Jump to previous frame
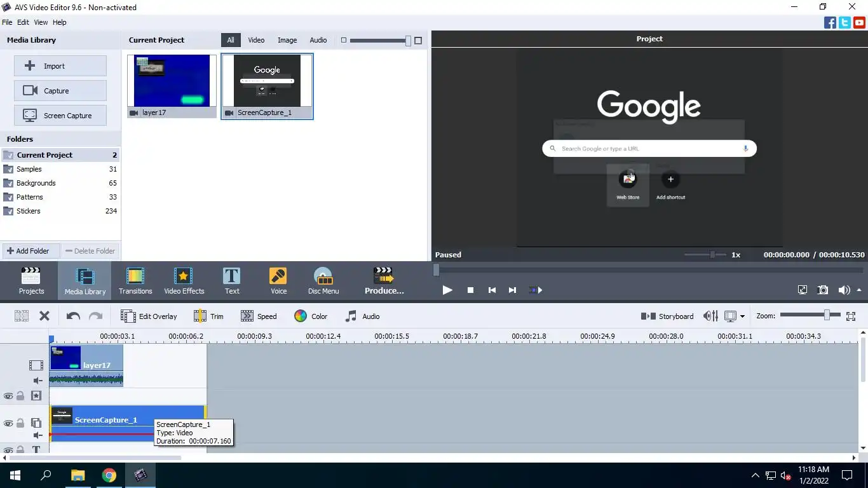Viewport: 868px width, 488px height. coord(492,290)
